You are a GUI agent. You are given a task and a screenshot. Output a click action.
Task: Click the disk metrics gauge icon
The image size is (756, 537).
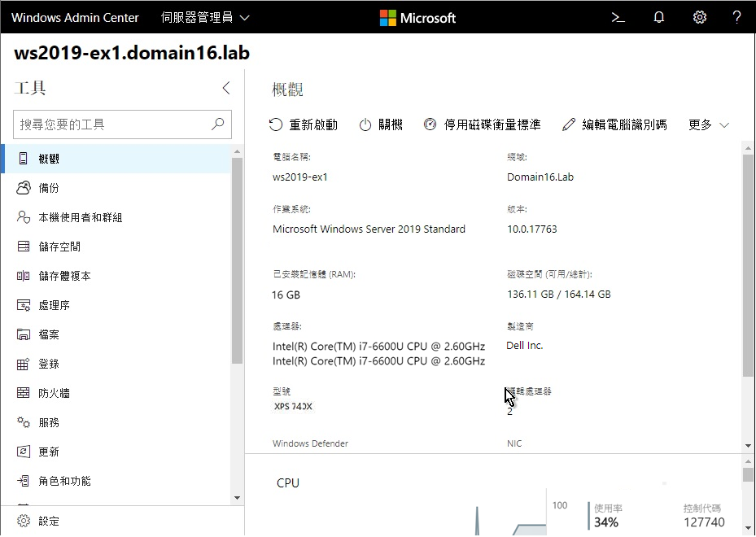tap(430, 124)
